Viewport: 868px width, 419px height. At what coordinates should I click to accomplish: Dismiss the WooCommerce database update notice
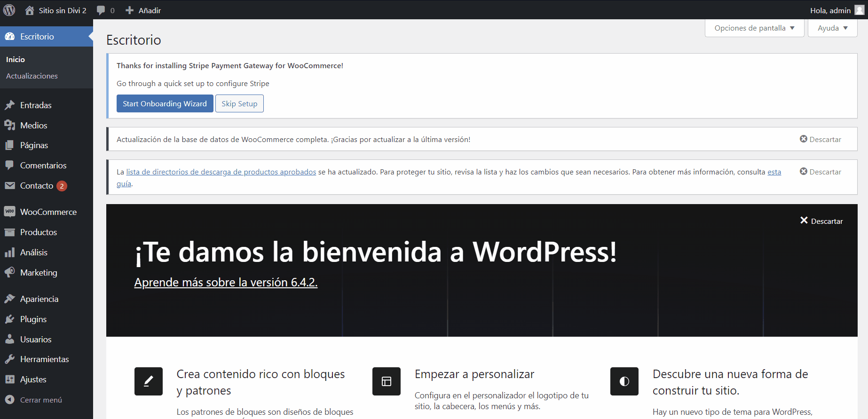(x=820, y=139)
